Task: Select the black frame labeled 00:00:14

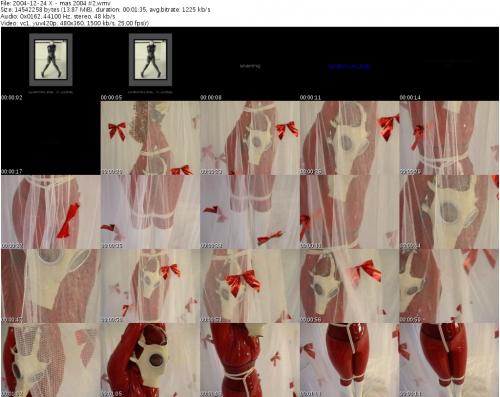Action: tap(449, 64)
